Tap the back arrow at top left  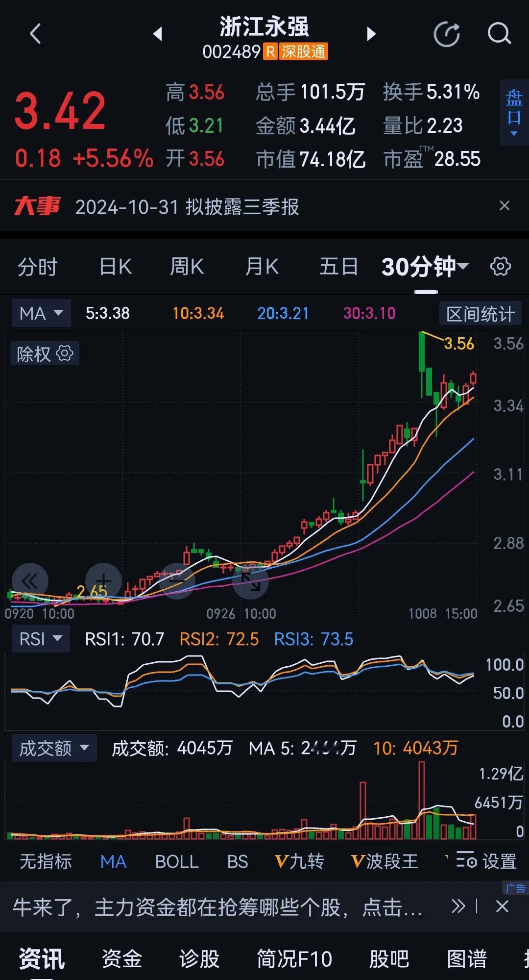coord(35,34)
